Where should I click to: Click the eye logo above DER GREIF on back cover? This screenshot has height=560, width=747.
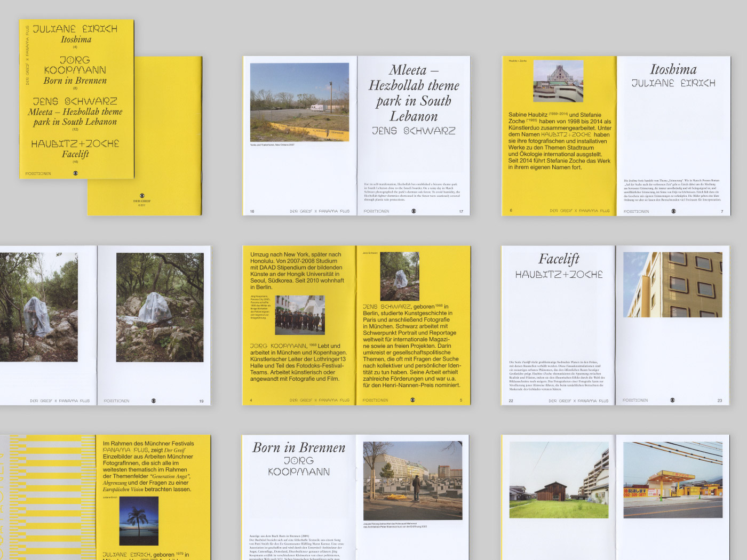coord(142,196)
